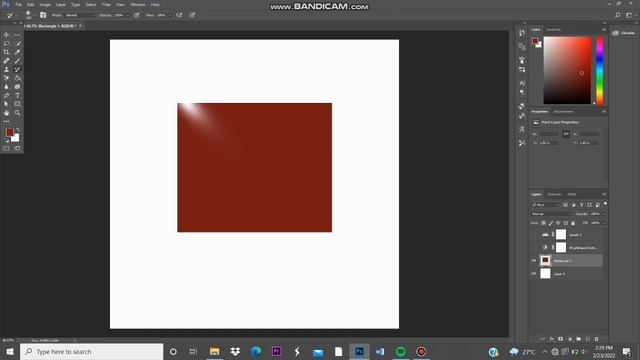Screen dimensions: 640x360
Task: Select the Spot Healing Brush tool
Action: (6, 61)
